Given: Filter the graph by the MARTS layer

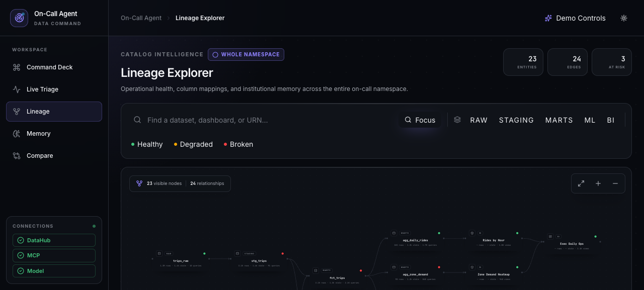Looking at the screenshot, I should point(559,120).
